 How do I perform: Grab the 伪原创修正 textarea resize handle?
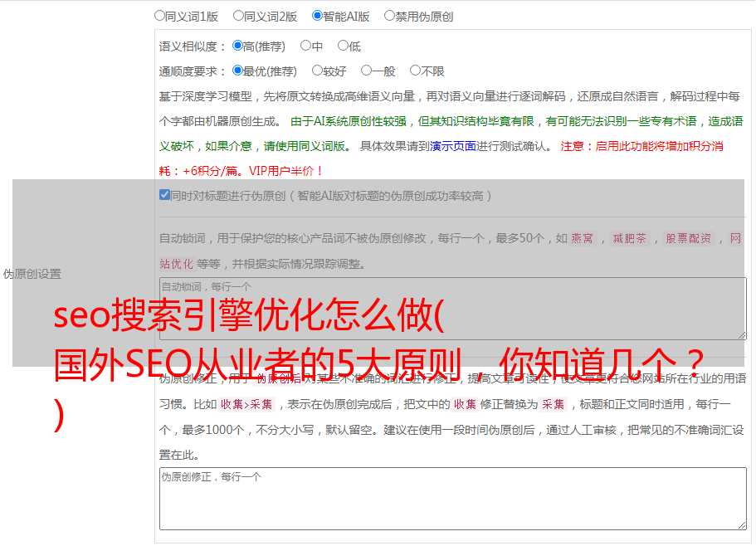point(742,525)
